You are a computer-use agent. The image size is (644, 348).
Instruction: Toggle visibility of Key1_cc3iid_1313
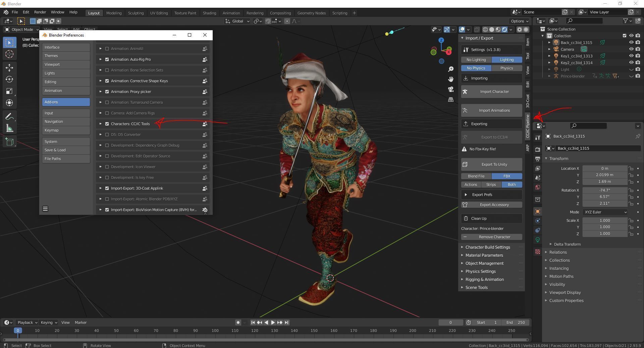[x=631, y=56]
